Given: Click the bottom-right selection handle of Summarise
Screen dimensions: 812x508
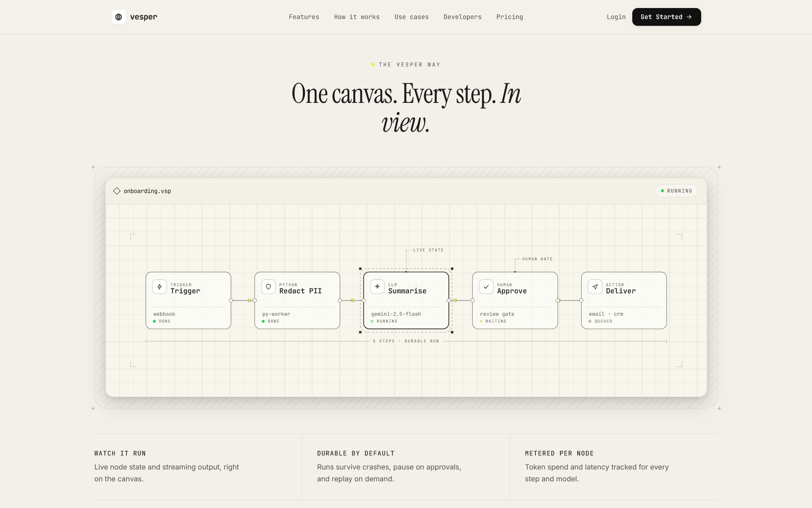Looking at the screenshot, I should pyautogui.click(x=452, y=332).
